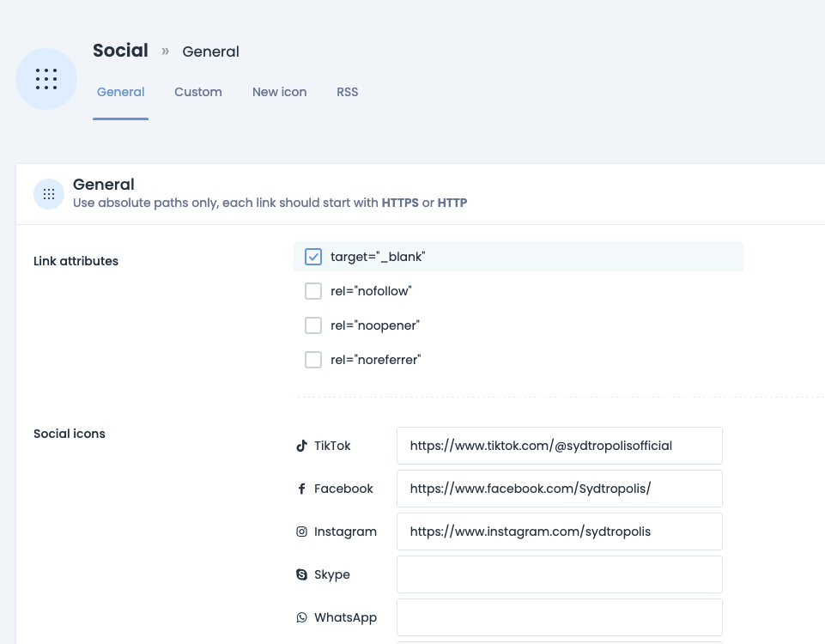Click the "Use absolute paths only" description
The height and width of the screenshot is (644, 825).
270,203
